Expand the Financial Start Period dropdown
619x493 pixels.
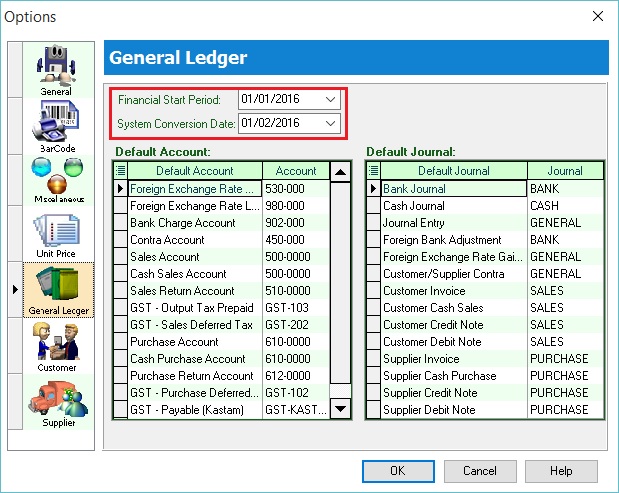point(331,100)
